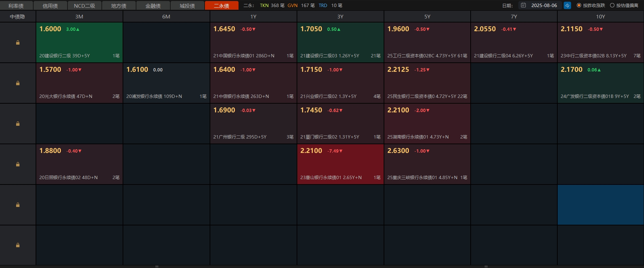Open the 20光大银行永续债 47D+N card
The image size is (644, 268).
click(x=79, y=83)
